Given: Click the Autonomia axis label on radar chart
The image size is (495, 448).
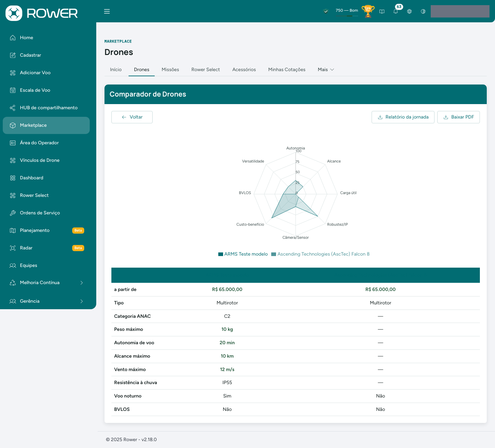Looking at the screenshot, I should click(x=296, y=148).
